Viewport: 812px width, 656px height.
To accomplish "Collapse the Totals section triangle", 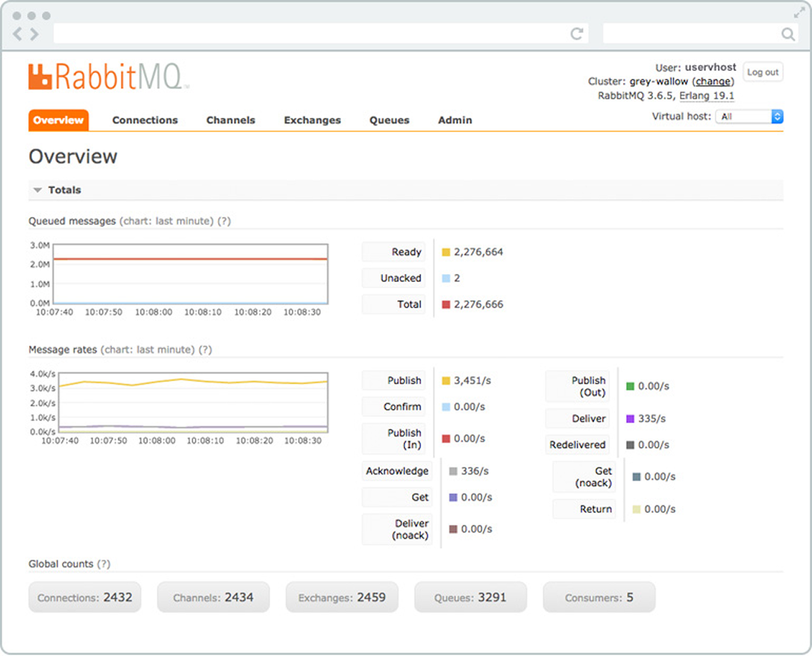I will pyautogui.click(x=37, y=190).
